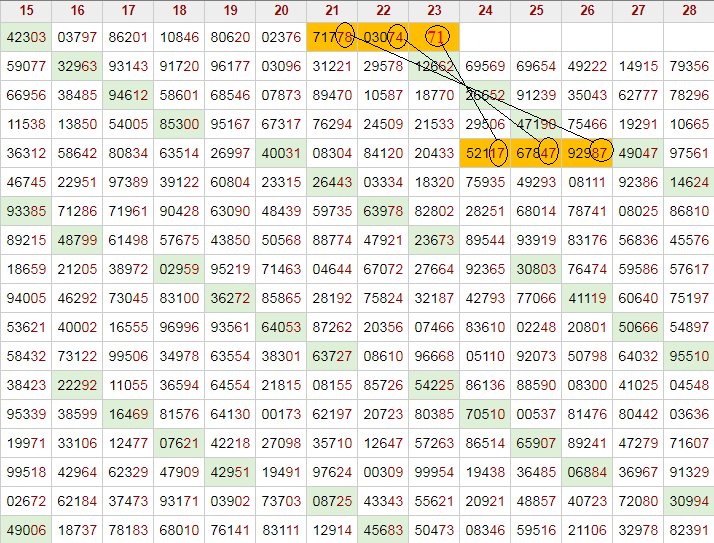The width and height of the screenshot is (714, 543).
Task: Click the green cell 06884
Action: point(587,472)
